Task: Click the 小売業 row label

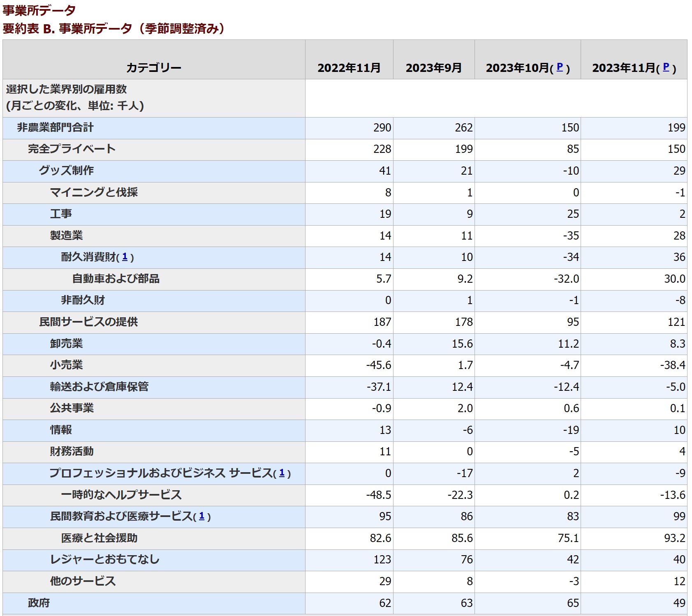Action: [66, 365]
